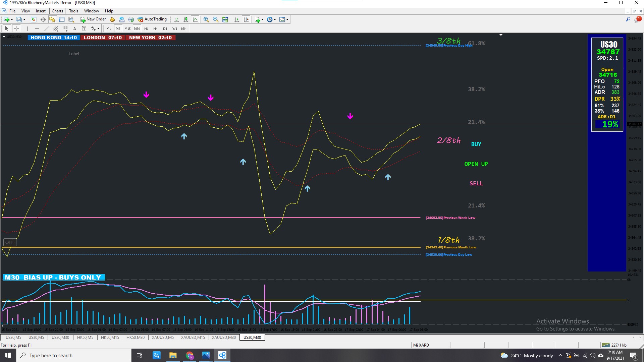Zoom in on the chart
Image resolution: width=644 pixels, height=362 pixels.
206,19
